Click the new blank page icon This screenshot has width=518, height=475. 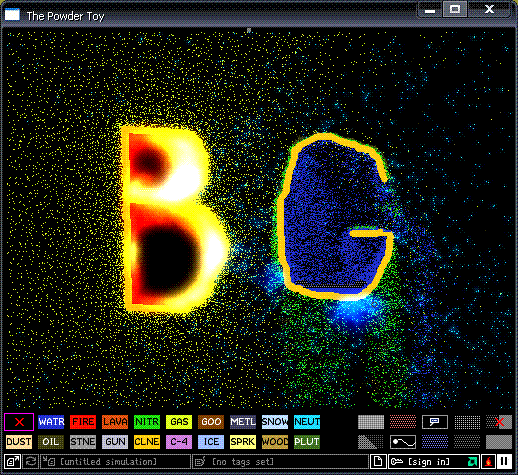click(378, 462)
